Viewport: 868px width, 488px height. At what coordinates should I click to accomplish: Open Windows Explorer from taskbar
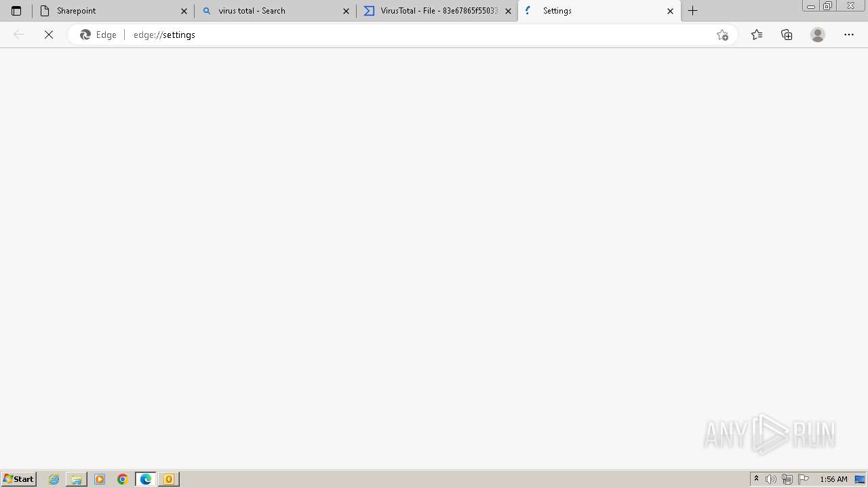click(77, 479)
